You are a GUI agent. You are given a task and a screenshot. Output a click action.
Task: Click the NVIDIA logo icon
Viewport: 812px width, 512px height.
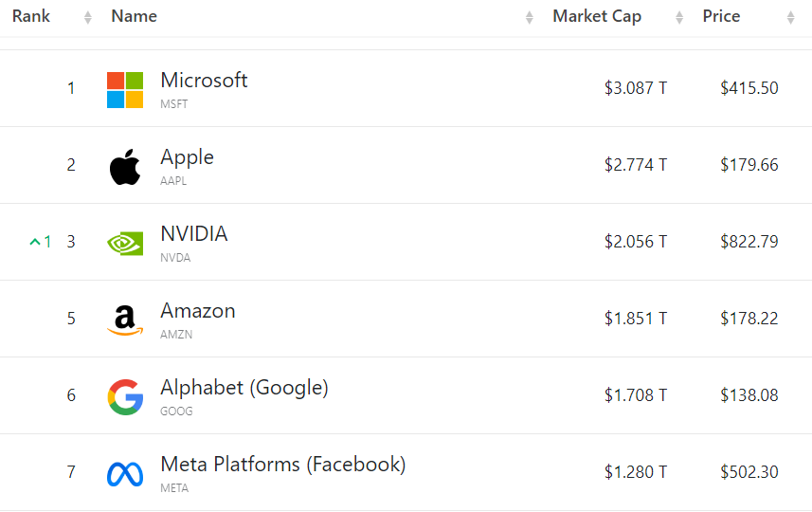click(x=125, y=243)
